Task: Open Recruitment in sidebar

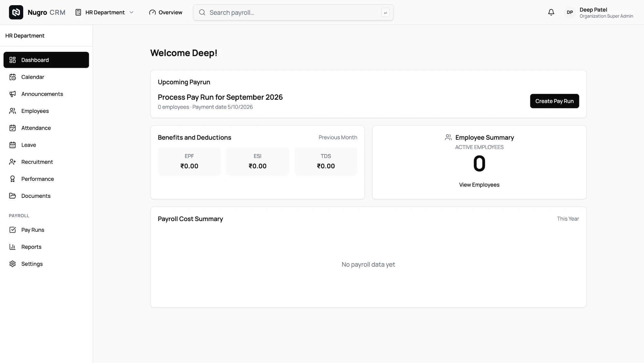Action: point(46,162)
